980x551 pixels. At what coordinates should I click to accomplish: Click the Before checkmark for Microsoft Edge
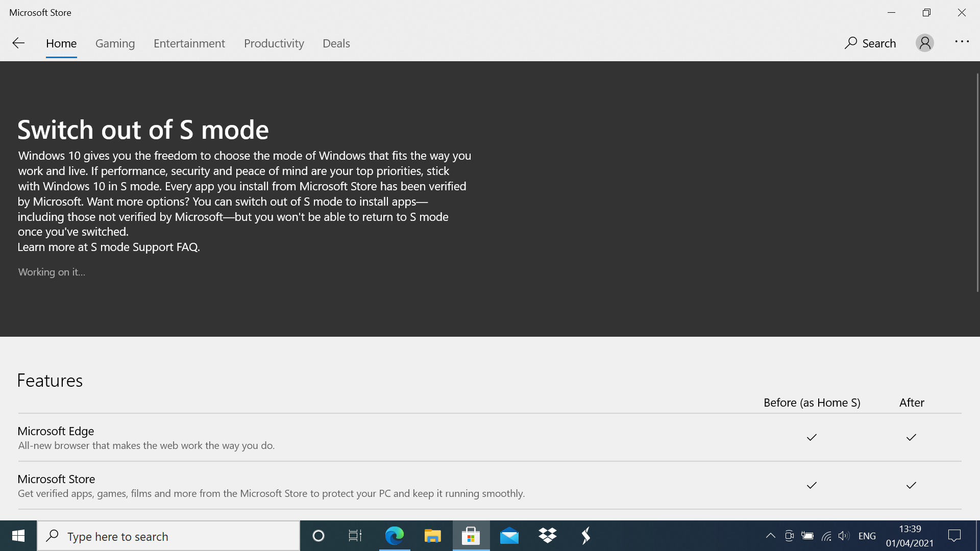click(x=812, y=437)
